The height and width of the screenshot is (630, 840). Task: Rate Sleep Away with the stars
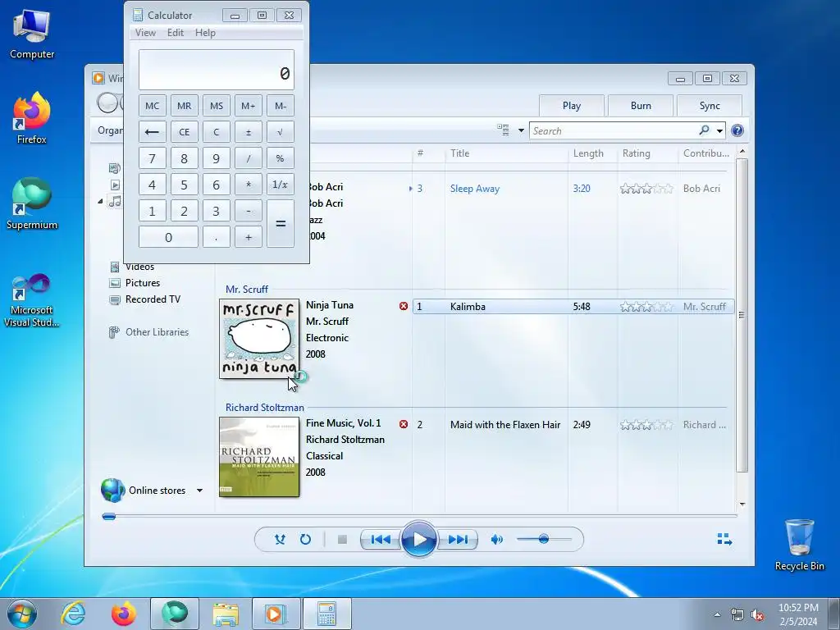click(x=646, y=189)
